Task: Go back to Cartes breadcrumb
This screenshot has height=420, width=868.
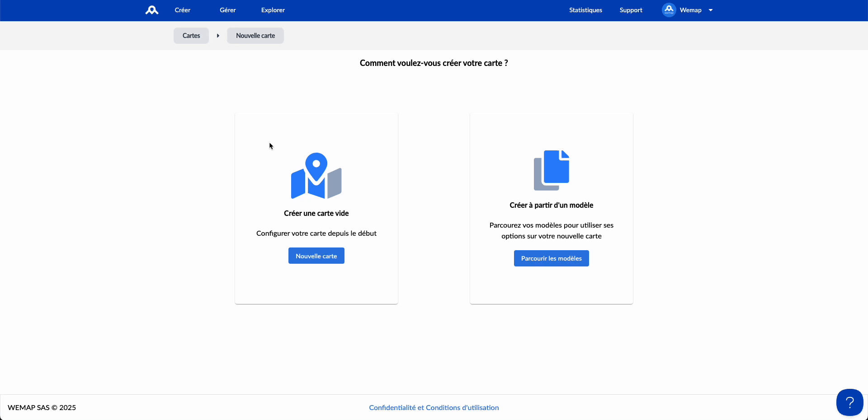Action: tap(191, 36)
